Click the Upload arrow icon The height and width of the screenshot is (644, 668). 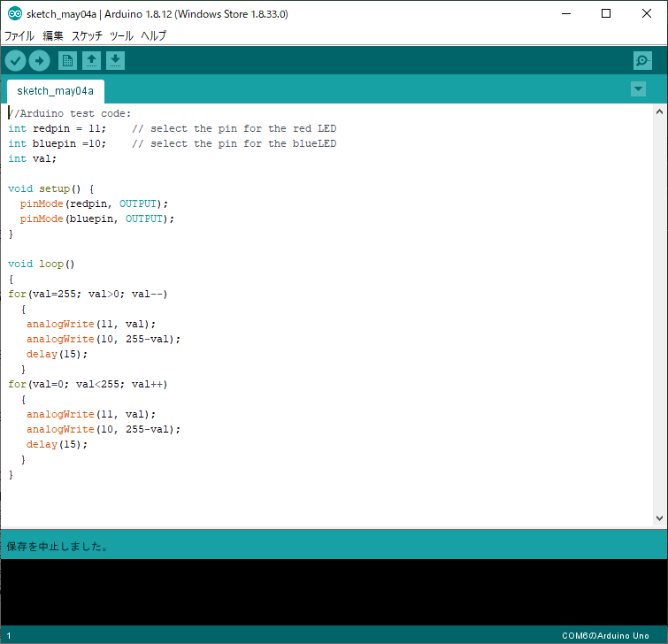click(x=40, y=60)
